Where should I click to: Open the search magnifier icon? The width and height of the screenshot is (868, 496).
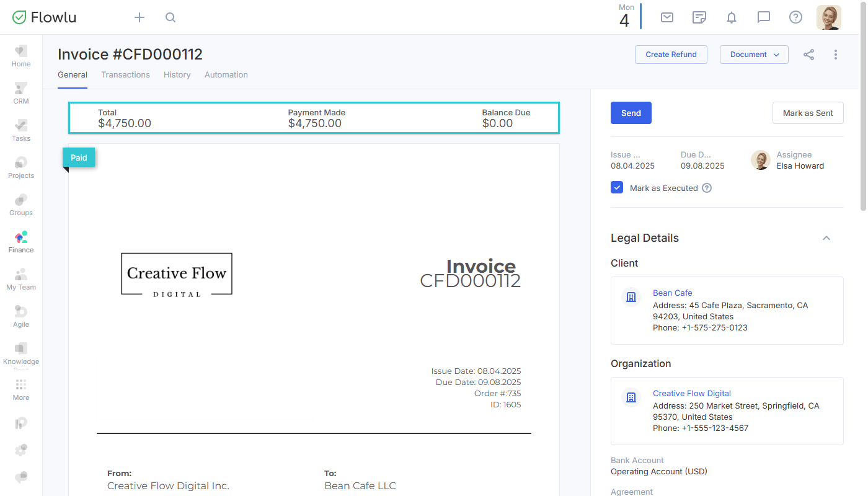tap(170, 17)
